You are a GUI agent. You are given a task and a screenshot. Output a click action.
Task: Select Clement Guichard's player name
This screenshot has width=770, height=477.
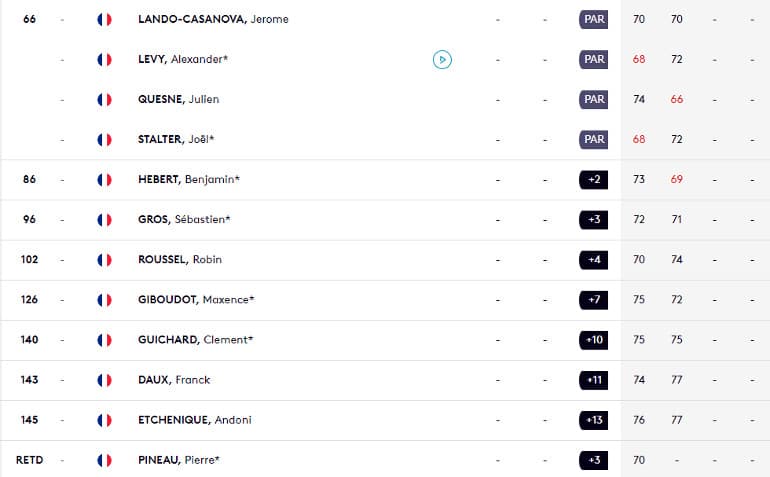tap(195, 340)
